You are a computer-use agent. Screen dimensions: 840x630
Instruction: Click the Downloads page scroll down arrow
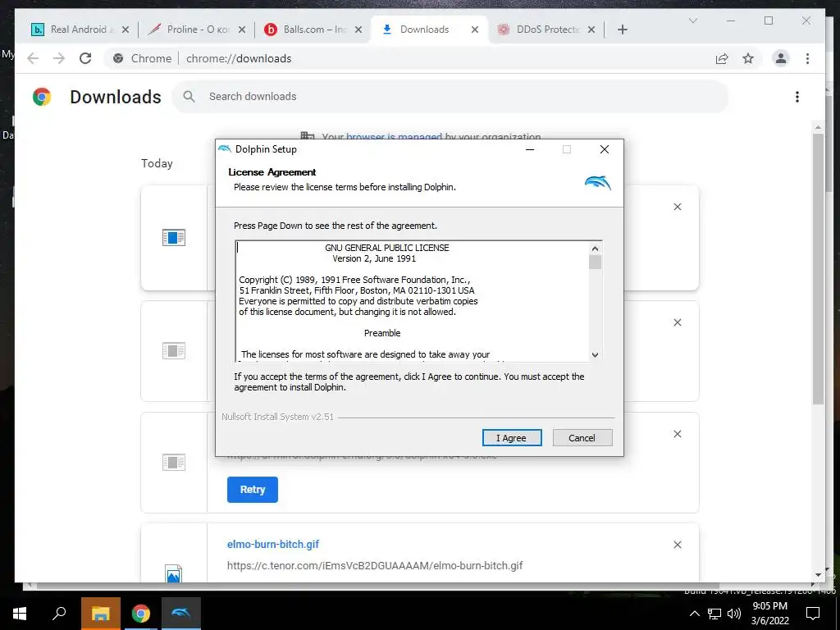coord(818,575)
